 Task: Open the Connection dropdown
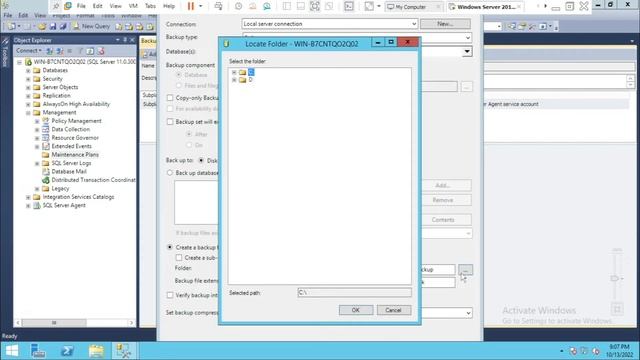[329, 24]
